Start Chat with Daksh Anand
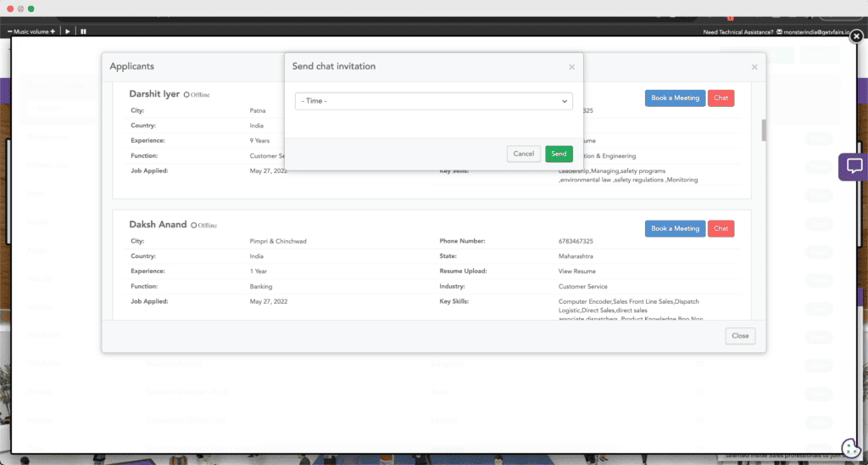 click(x=721, y=228)
